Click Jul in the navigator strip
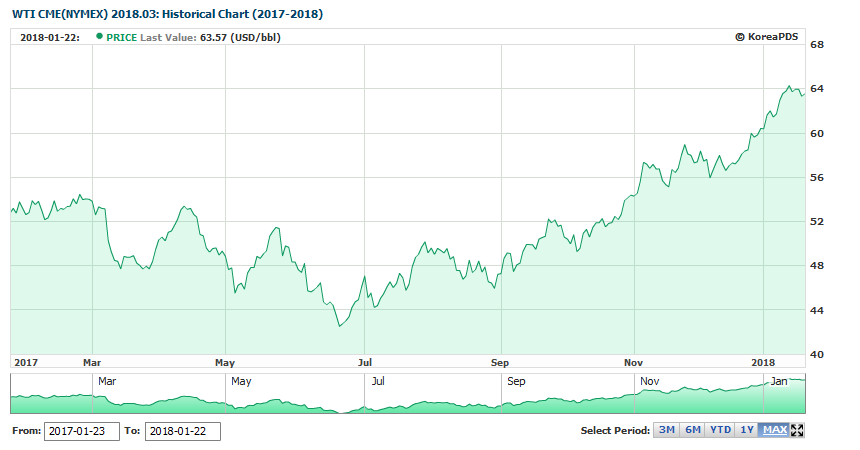Viewport: 860px width, 450px height. click(379, 381)
